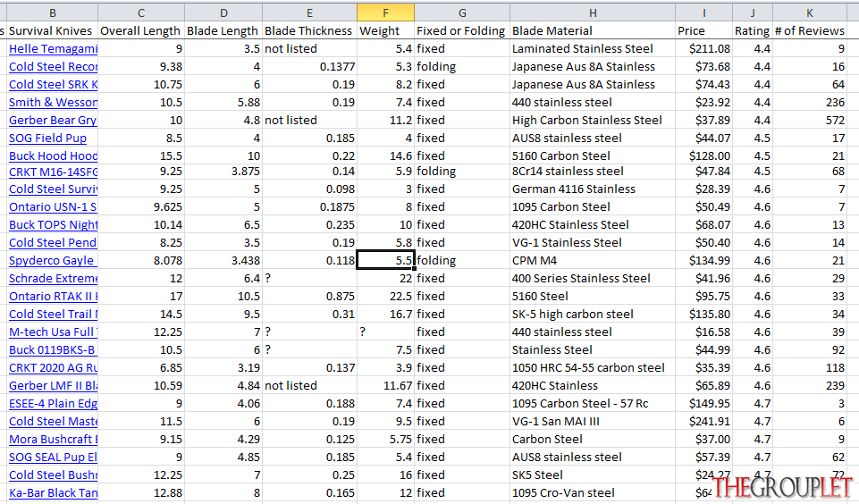The width and height of the screenshot is (859, 504).
Task: Open the Ontario USN-1 link
Action: tap(53, 207)
